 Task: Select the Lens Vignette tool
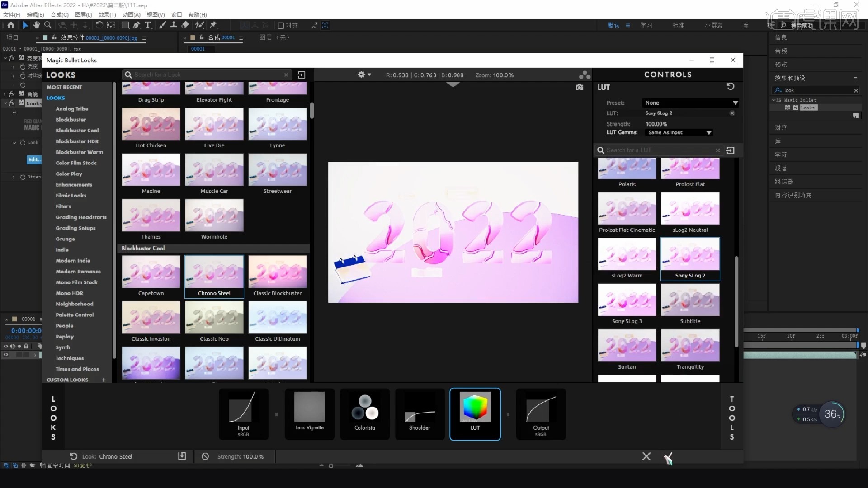point(309,414)
